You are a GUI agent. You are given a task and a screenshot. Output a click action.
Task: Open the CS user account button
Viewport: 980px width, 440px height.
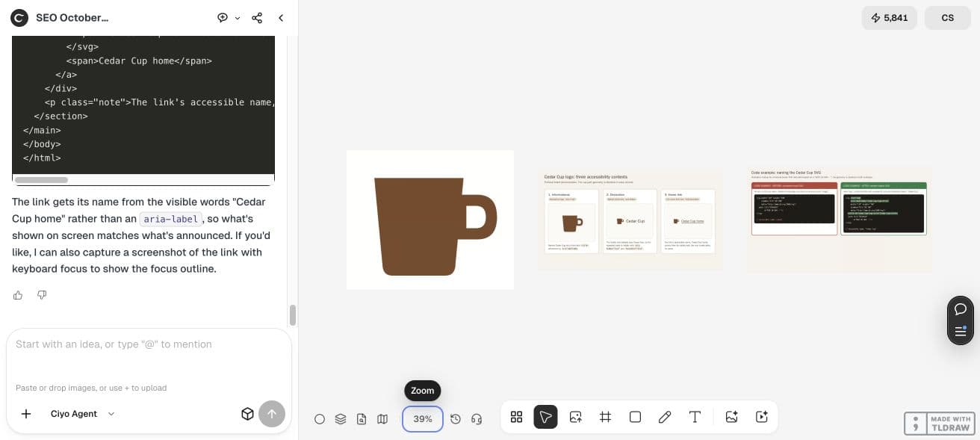click(x=947, y=18)
